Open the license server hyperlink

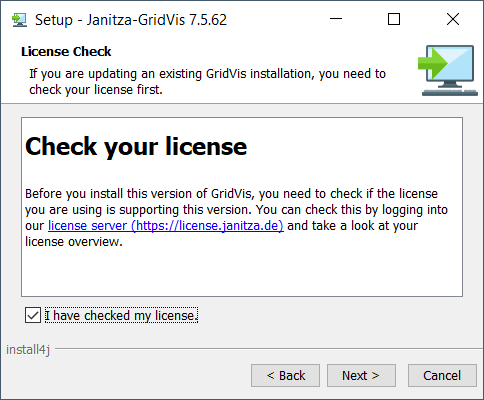(x=166, y=226)
